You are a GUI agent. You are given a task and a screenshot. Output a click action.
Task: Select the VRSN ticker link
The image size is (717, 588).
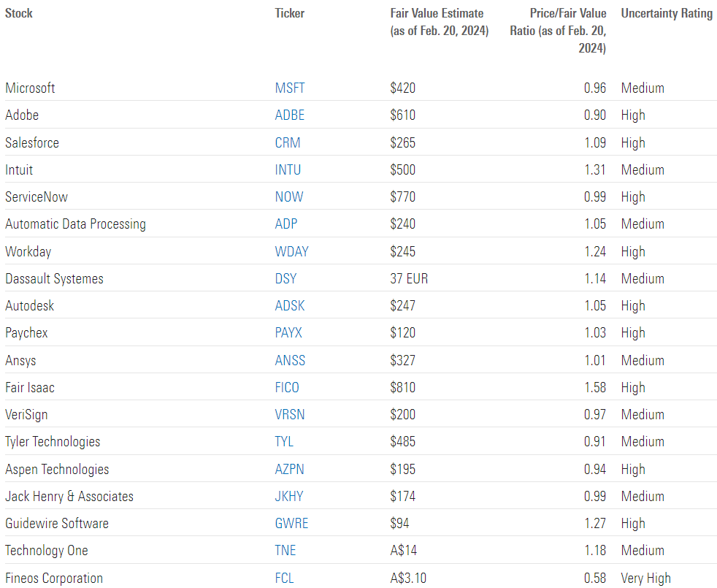[x=290, y=415]
